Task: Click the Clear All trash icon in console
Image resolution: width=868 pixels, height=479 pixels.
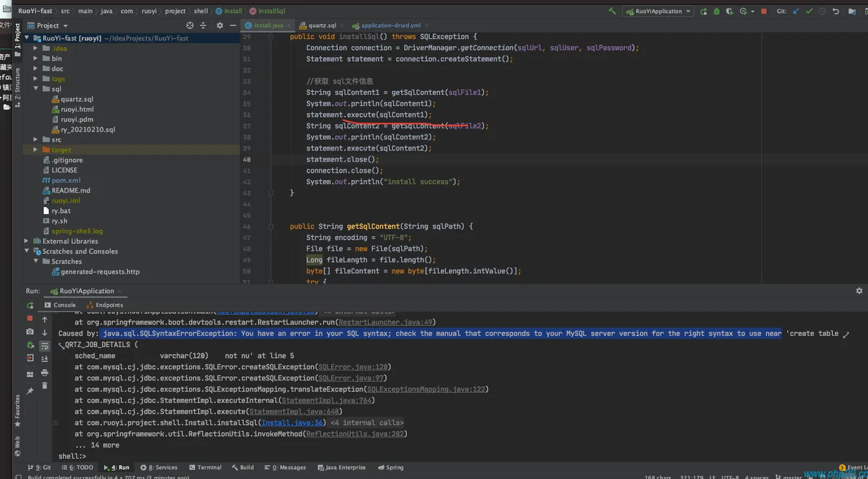Action: [x=45, y=385]
